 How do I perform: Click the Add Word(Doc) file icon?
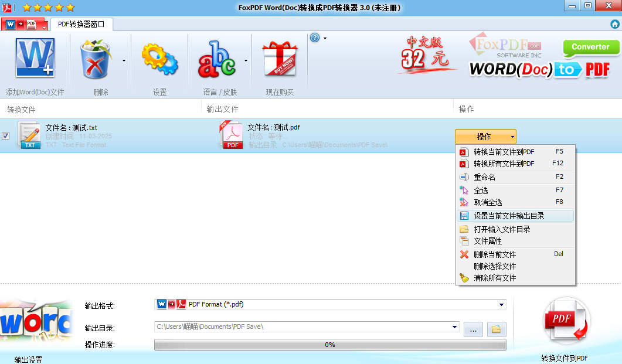[x=35, y=59]
